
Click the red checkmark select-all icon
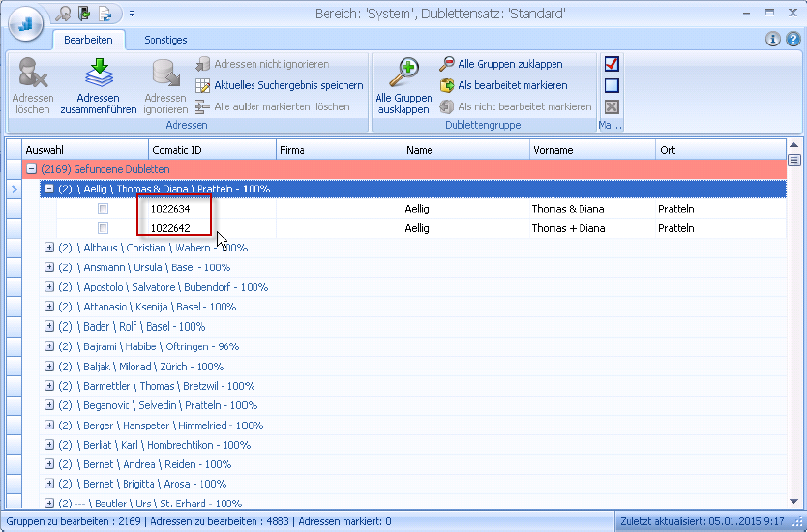click(612, 64)
